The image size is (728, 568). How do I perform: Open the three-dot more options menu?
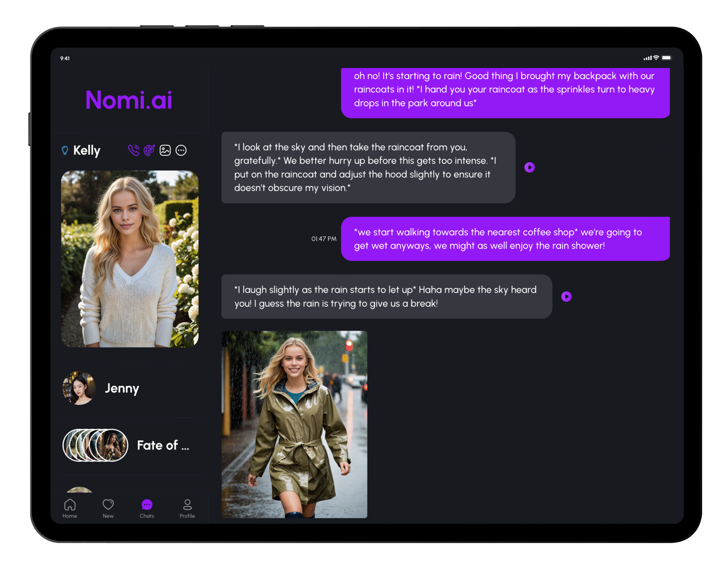181,151
